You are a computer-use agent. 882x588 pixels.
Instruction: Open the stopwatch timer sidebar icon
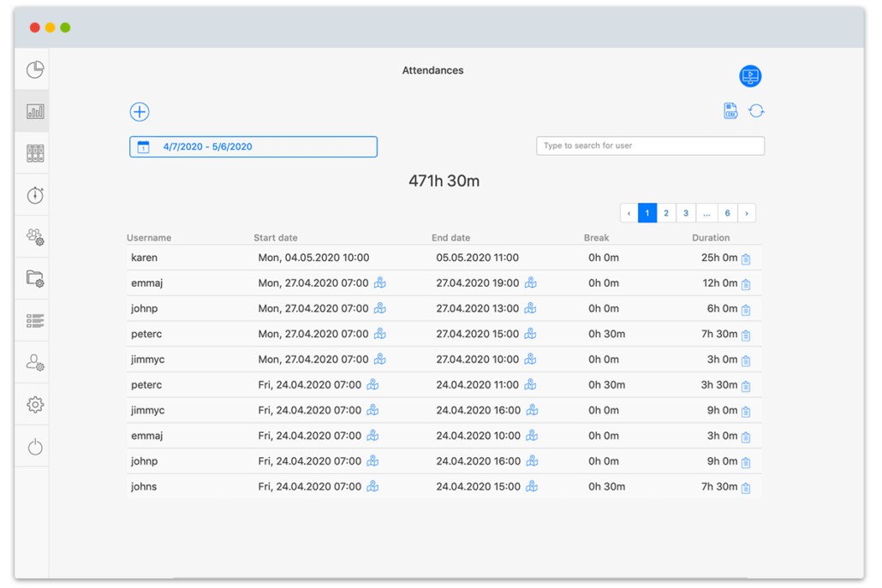(x=33, y=194)
